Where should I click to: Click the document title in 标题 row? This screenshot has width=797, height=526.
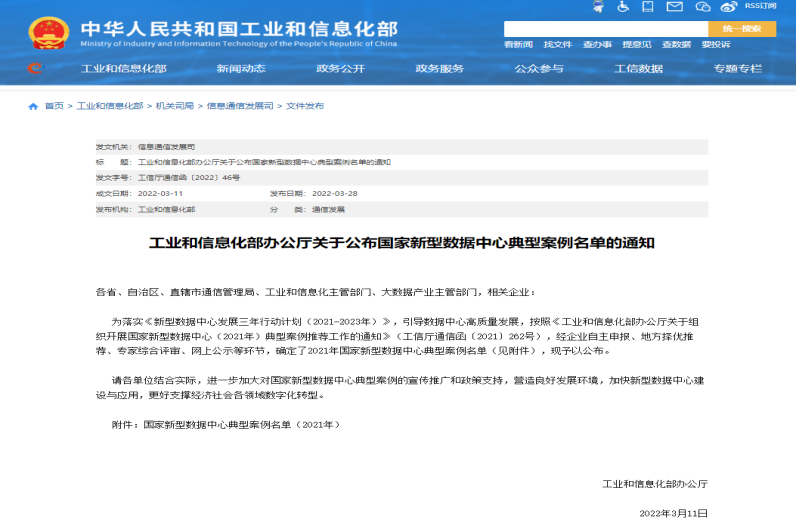point(264,162)
